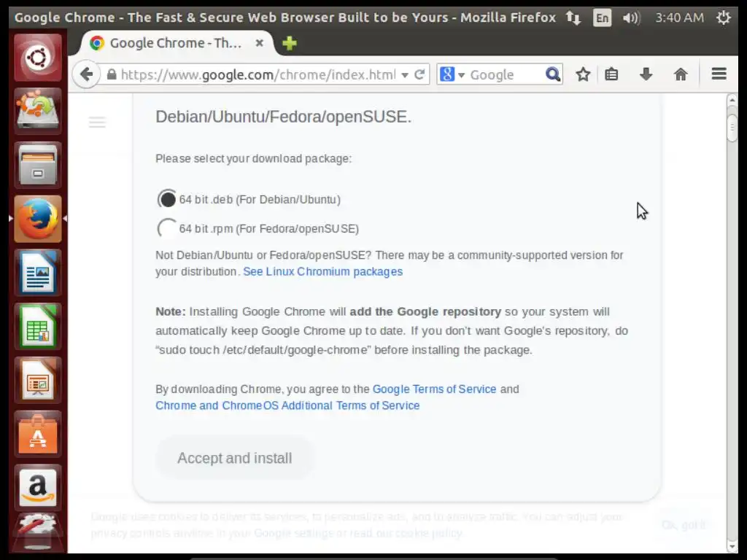Click the scrollbar up arrow
This screenshot has height=560, width=747.
point(732,100)
